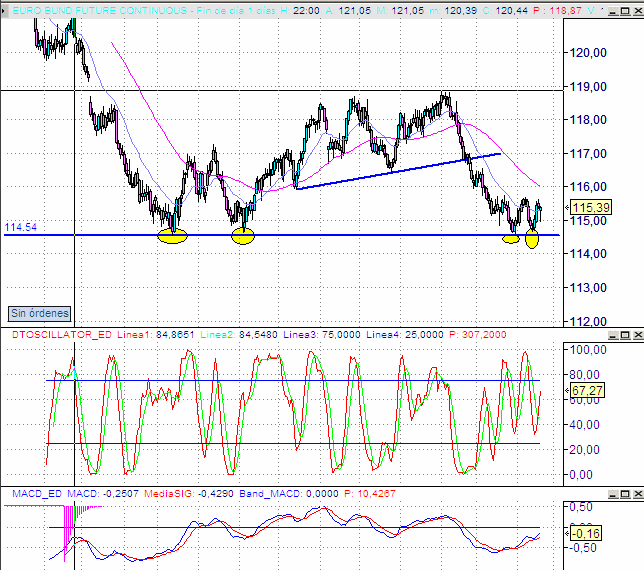Click the -0,16 MACD value tag
644x570 pixels.
pyautogui.click(x=586, y=533)
